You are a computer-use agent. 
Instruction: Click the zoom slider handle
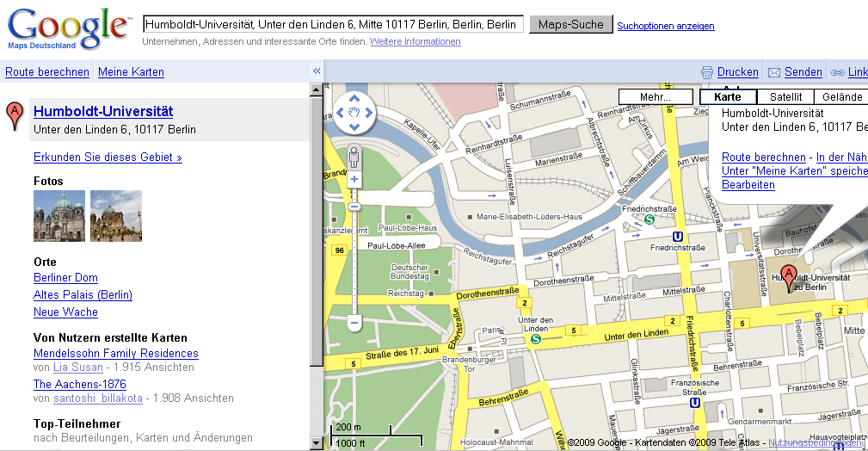coord(354,207)
